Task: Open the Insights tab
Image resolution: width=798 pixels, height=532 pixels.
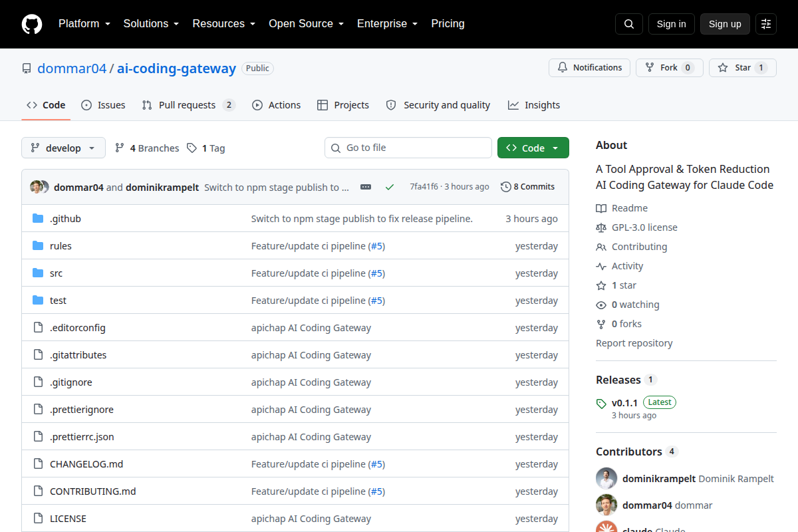Action: point(534,105)
